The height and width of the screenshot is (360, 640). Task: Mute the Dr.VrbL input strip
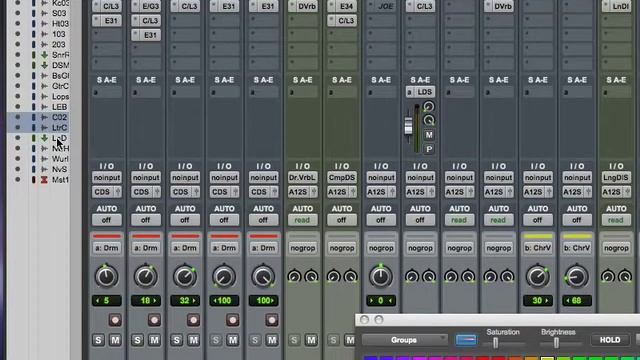tap(311, 340)
